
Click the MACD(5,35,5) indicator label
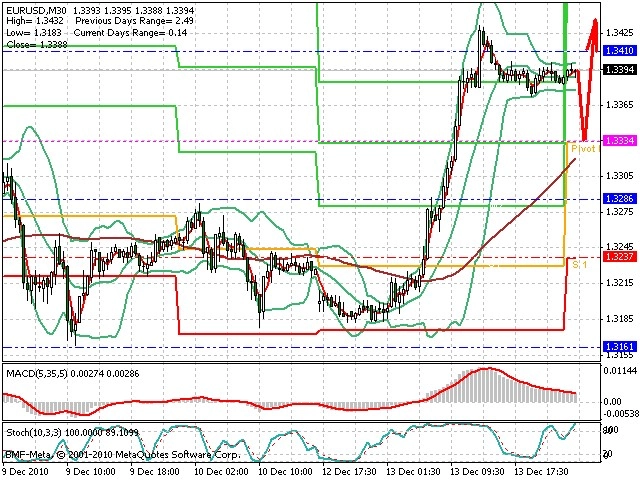[x=37, y=373]
